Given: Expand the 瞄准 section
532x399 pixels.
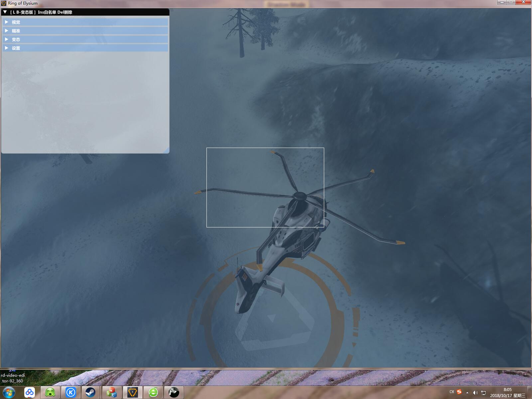Looking at the screenshot, I should (x=85, y=31).
